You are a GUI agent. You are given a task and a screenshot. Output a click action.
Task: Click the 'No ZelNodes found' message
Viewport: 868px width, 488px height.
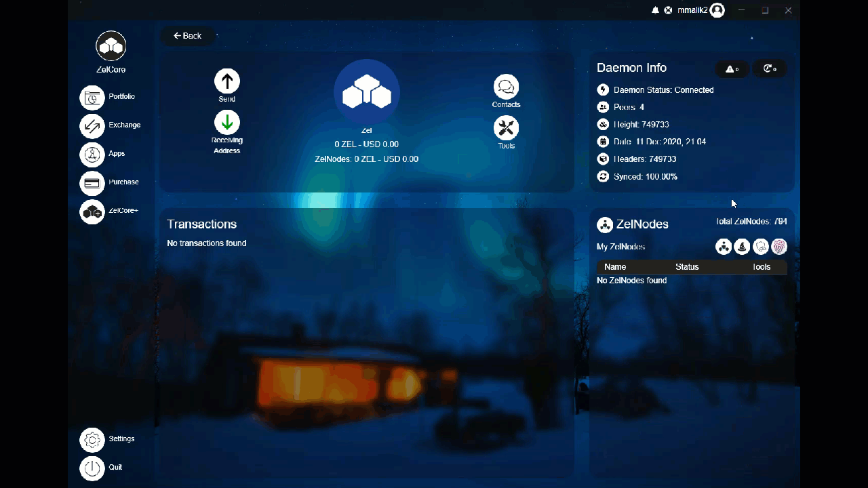(x=632, y=281)
